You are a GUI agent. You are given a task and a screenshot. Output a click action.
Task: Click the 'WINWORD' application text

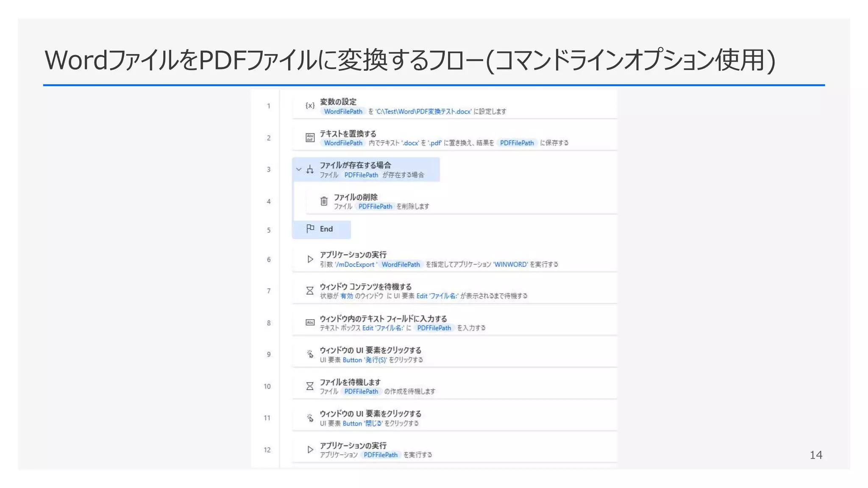pyautogui.click(x=511, y=264)
